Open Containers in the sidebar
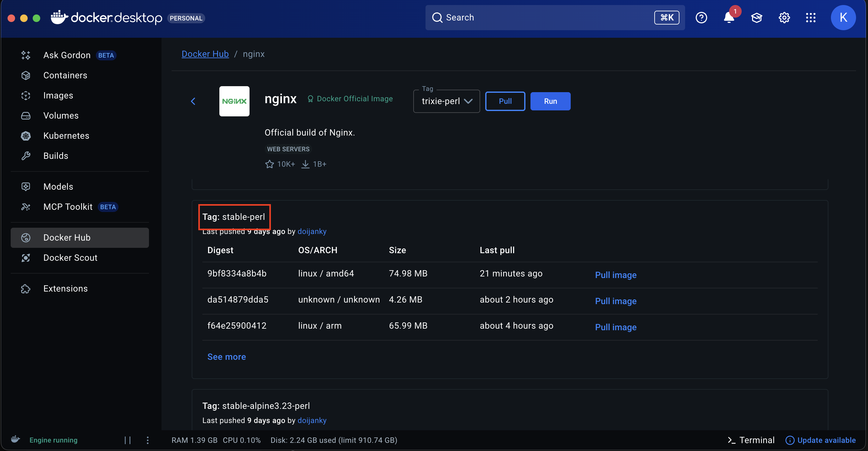Viewport: 868px width, 451px height. point(65,75)
